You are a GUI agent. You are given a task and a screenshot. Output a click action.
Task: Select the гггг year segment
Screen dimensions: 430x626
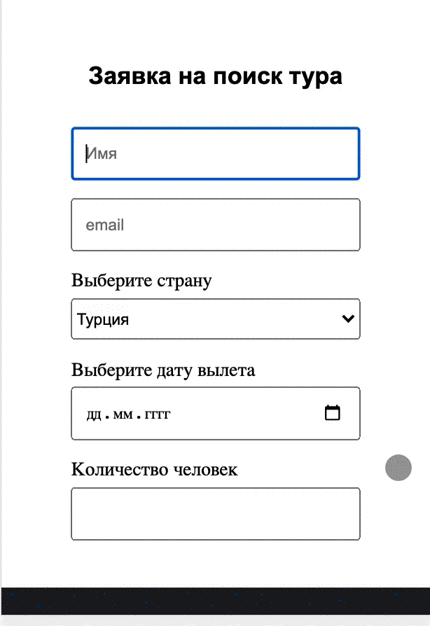[x=157, y=414]
